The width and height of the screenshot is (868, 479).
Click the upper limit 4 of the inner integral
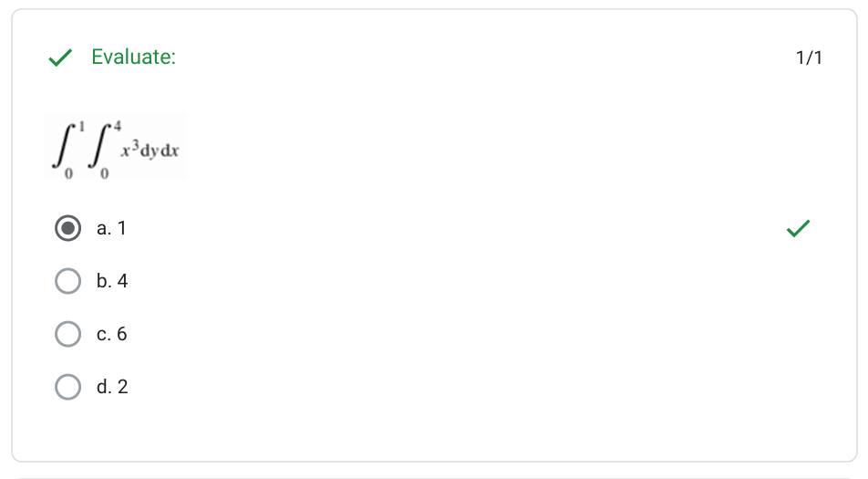click(x=119, y=124)
